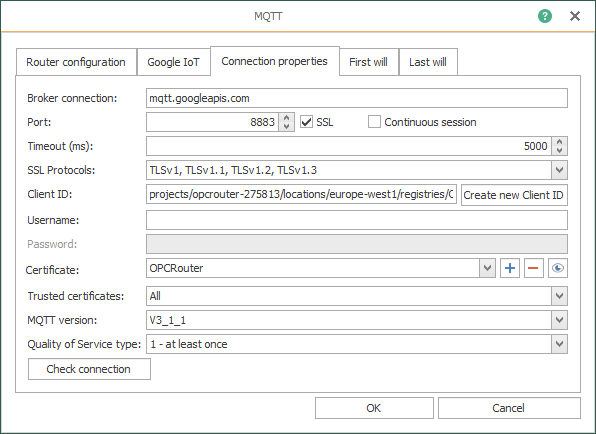This screenshot has height=434, width=596.
Task: Increase port number with up arrow
Action: [x=287, y=117]
